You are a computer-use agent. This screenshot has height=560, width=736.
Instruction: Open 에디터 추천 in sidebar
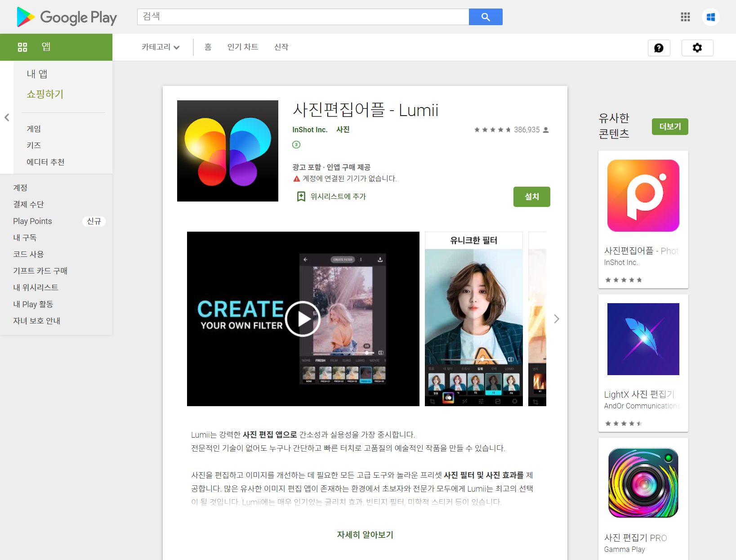pyautogui.click(x=45, y=162)
